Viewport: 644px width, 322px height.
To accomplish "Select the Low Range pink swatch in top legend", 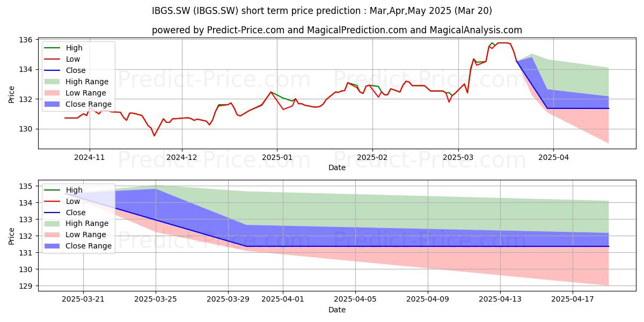I will pos(53,93).
